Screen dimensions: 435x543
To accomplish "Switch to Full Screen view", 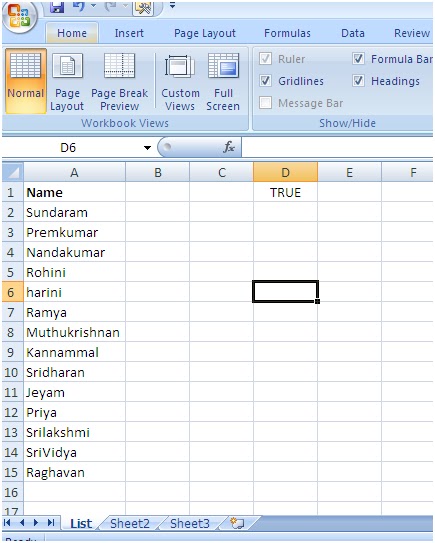I will pos(223,82).
